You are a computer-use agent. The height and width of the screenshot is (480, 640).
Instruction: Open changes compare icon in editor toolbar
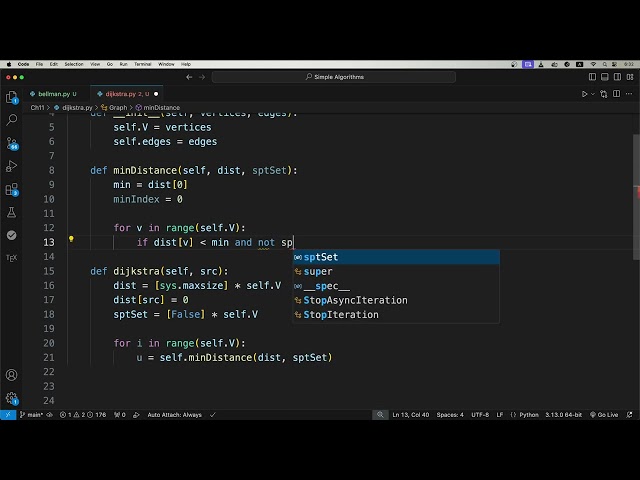[x=604, y=94]
